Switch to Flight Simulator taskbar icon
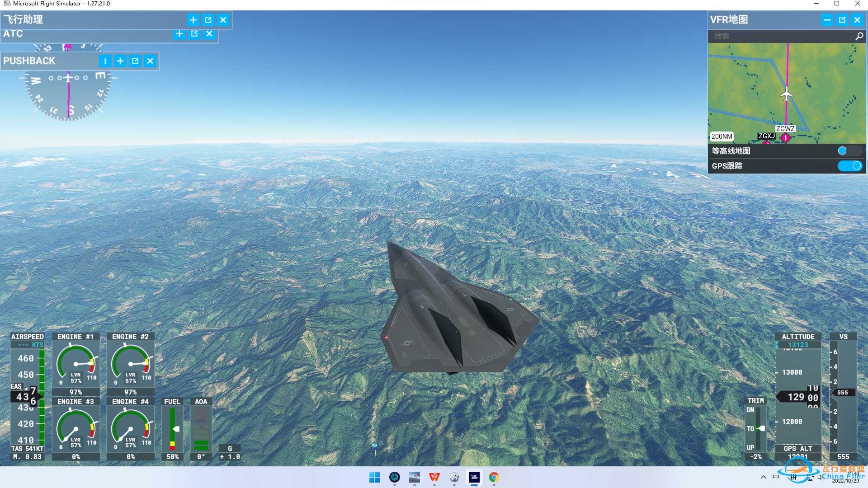Screen dimensions: 868x488 (x=474, y=477)
